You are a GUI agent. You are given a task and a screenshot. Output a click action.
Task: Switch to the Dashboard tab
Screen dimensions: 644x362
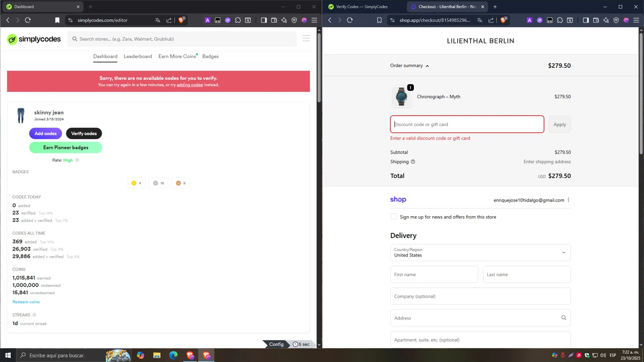(x=105, y=57)
